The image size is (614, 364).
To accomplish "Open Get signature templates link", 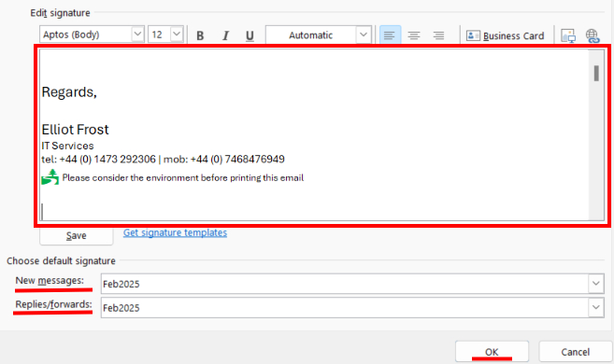I will click(x=175, y=232).
